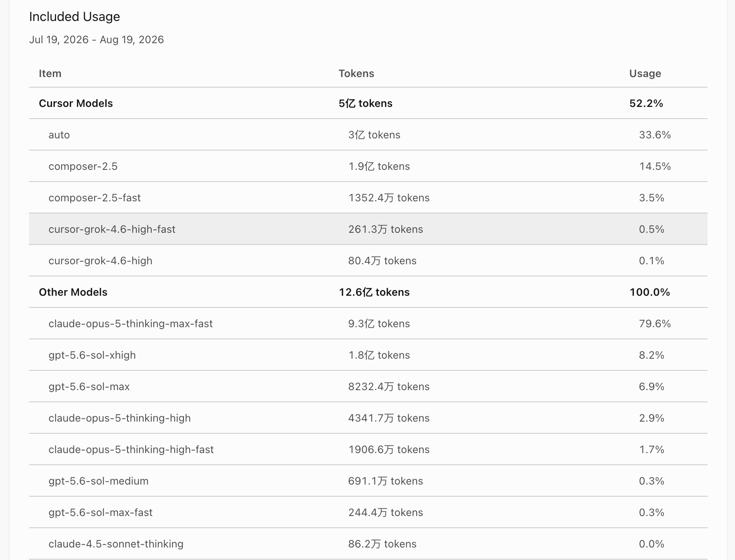Select the "auto" model name

(59, 135)
